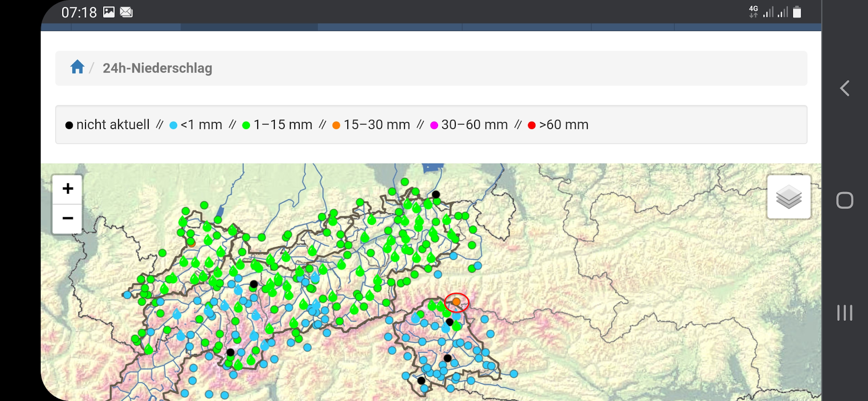Tap the mail notification icon in status bar
The image size is (868, 401).
tap(127, 12)
